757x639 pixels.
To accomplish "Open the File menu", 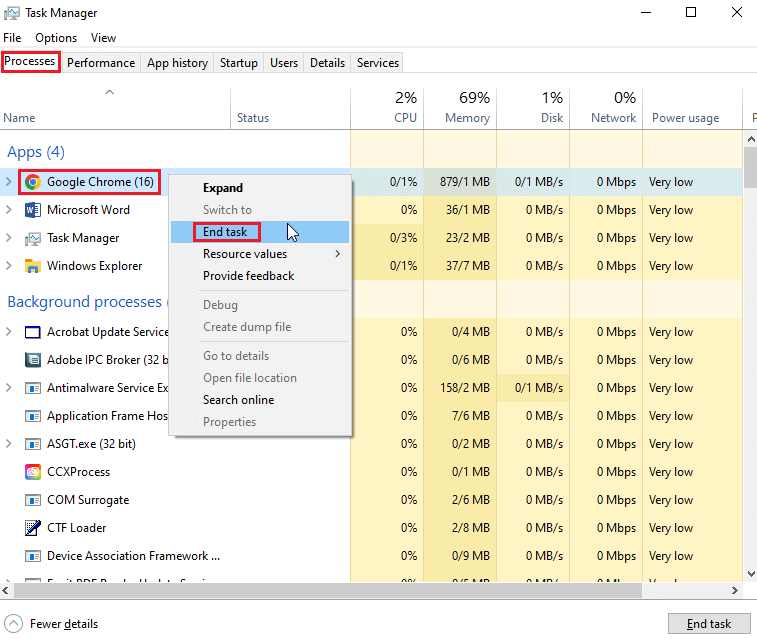I will coord(12,38).
